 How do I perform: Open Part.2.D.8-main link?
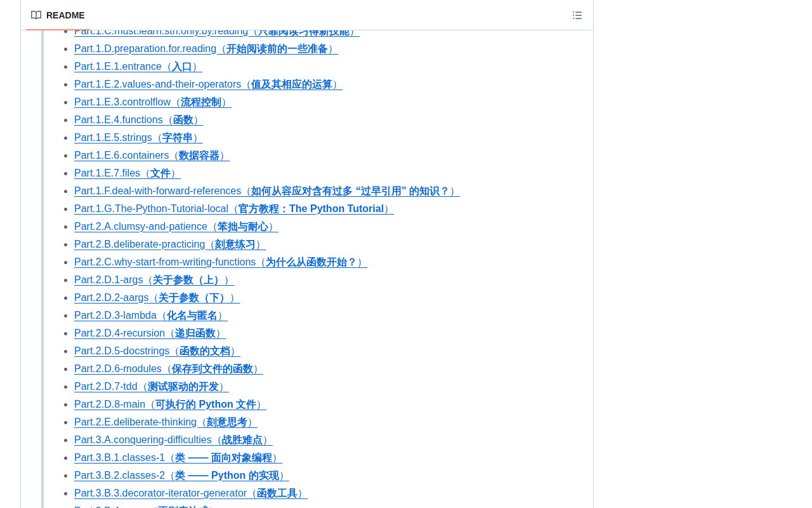(x=170, y=404)
